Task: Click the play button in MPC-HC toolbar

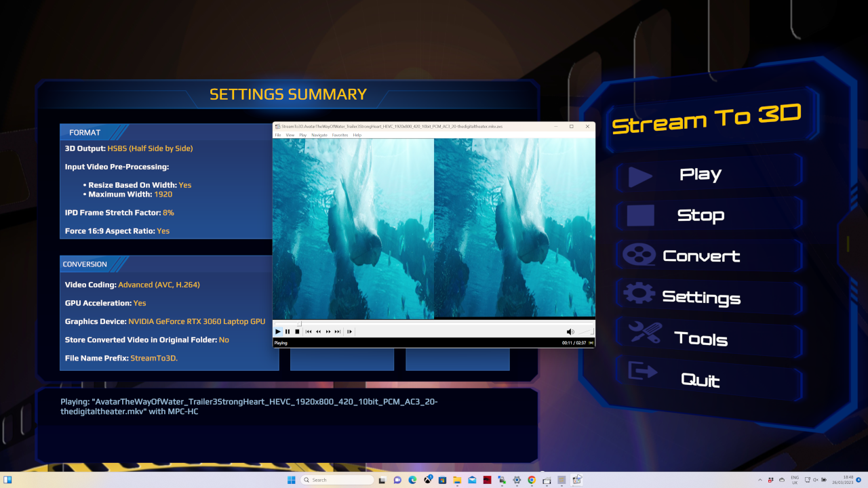Action: 278,331
